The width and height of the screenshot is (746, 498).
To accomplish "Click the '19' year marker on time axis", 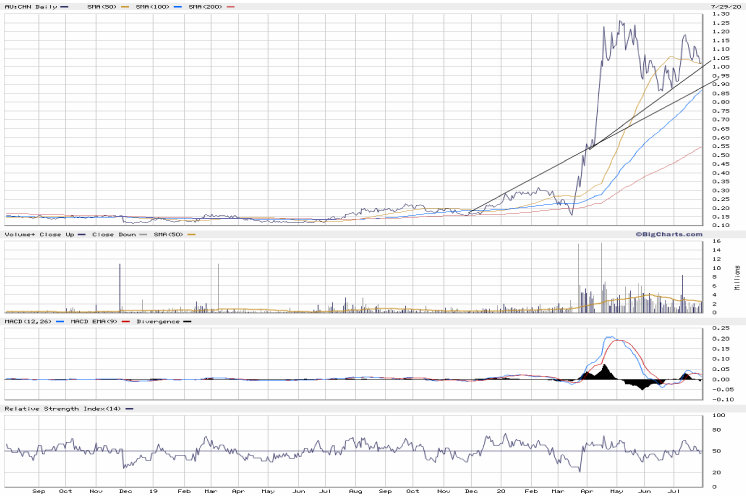I will pyautogui.click(x=153, y=491).
